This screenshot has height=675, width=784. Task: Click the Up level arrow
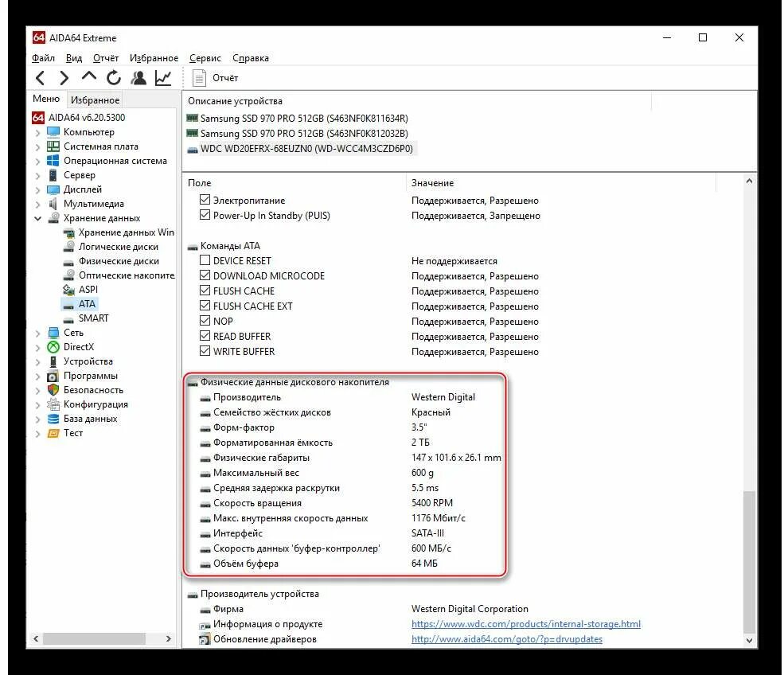(89, 76)
